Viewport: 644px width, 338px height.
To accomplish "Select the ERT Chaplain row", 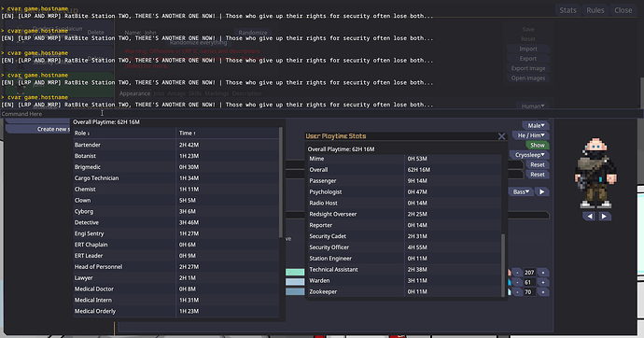I will point(175,245).
